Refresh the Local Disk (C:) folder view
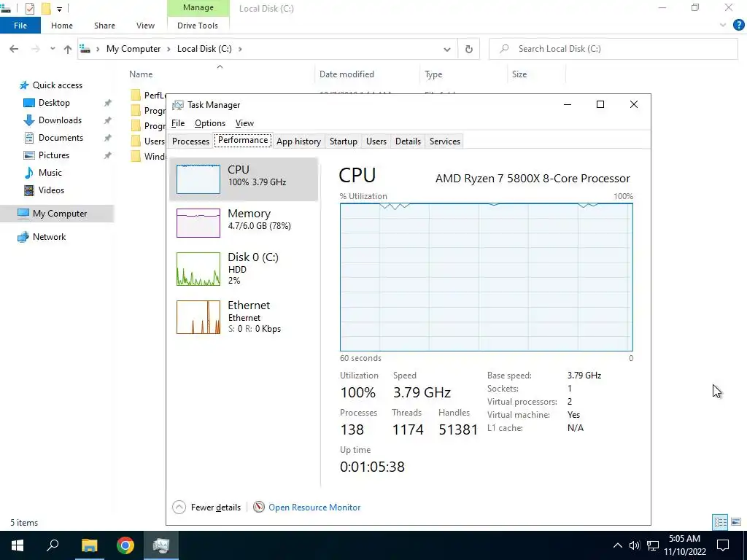Image resolution: width=747 pixels, height=560 pixels. point(469,49)
